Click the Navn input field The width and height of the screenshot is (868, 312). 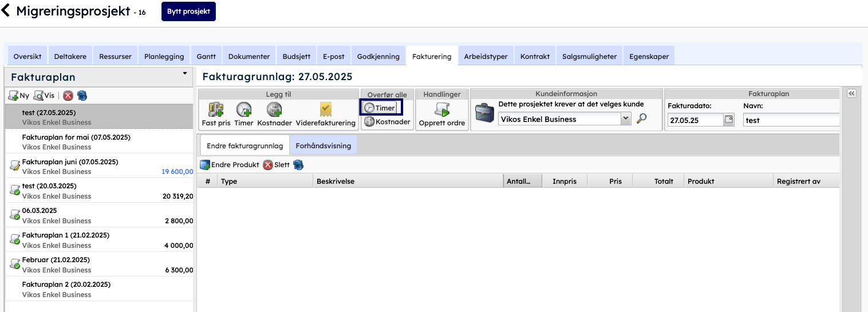coord(790,120)
